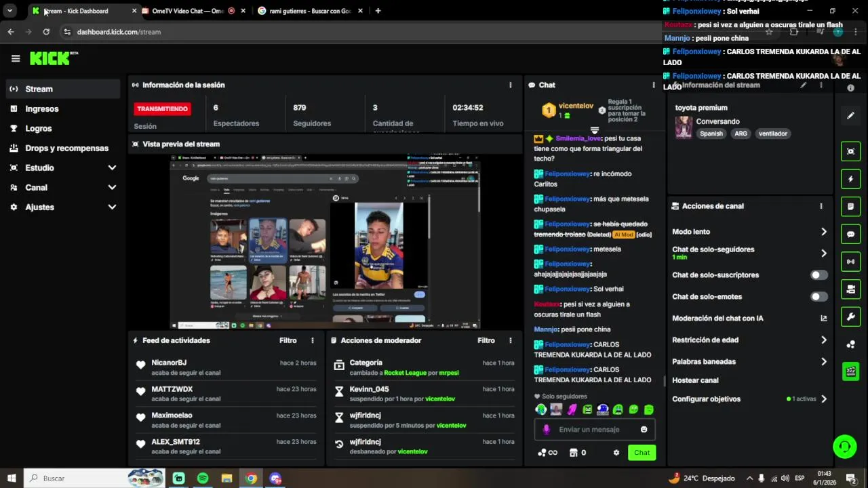Open Palabras baneadas settings

point(750,362)
